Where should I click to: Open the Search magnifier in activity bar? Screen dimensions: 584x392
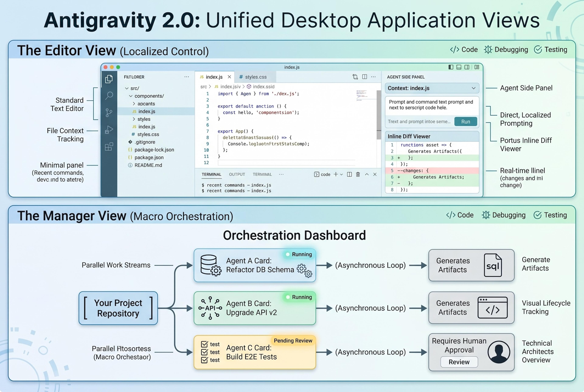pos(109,96)
